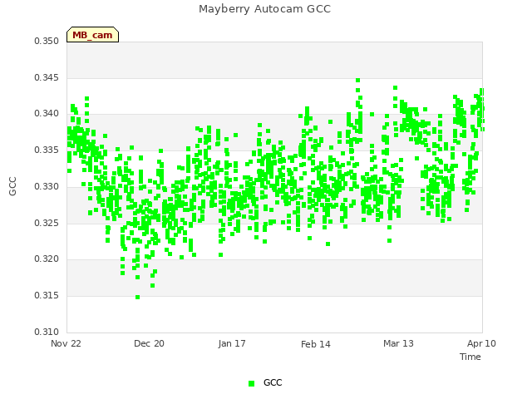The image size is (532, 399).
Task: Click the lowest data point near 0.315
Action: tap(137, 298)
